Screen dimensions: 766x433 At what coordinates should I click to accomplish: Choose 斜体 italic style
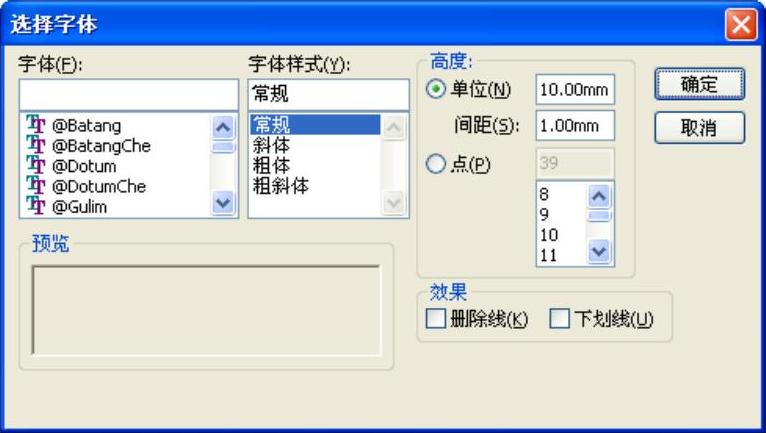271,145
